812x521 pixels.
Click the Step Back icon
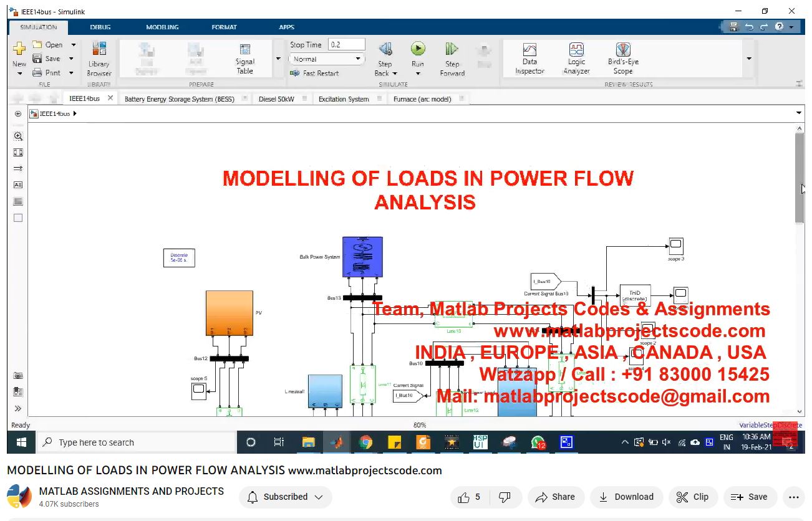385,50
